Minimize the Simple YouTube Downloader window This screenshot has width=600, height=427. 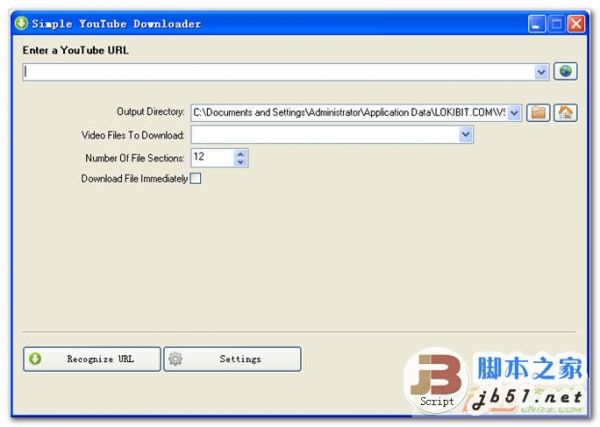[536, 24]
